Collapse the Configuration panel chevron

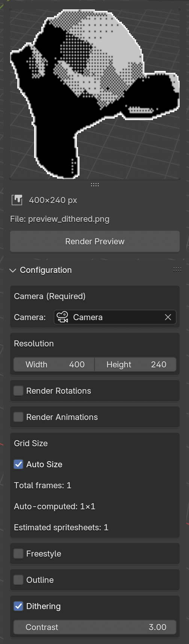pos(13,270)
